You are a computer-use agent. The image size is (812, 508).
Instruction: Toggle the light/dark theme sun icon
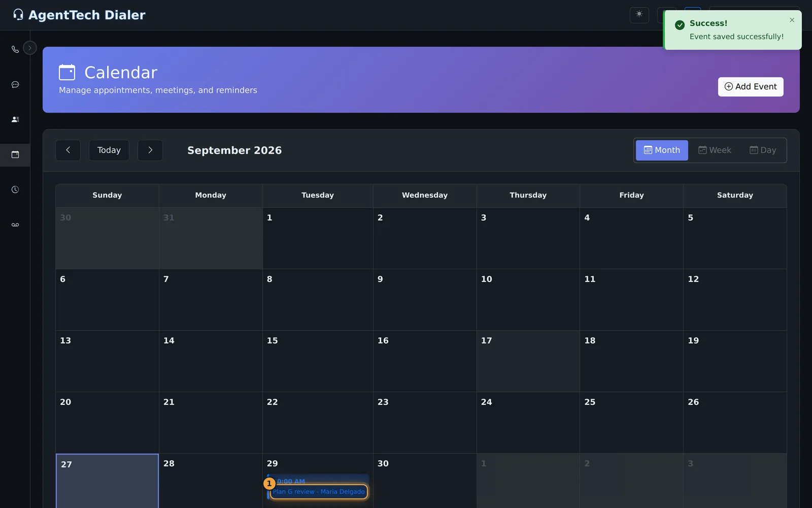coord(639,15)
